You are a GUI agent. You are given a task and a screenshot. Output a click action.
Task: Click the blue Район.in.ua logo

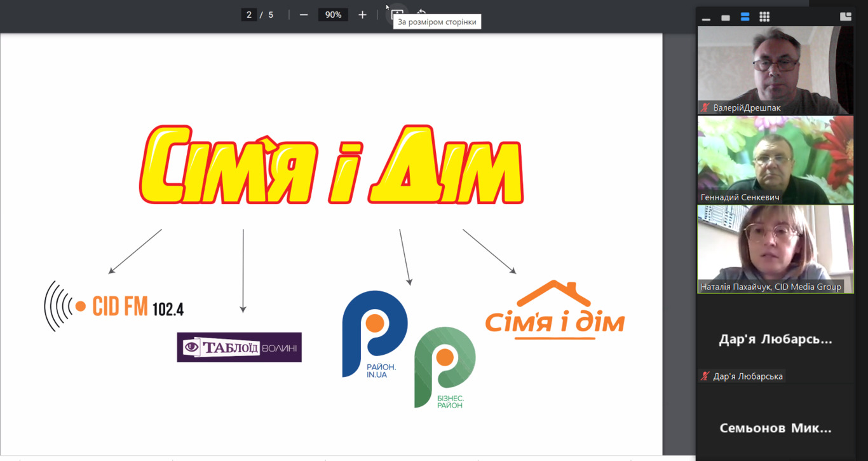coord(374,334)
